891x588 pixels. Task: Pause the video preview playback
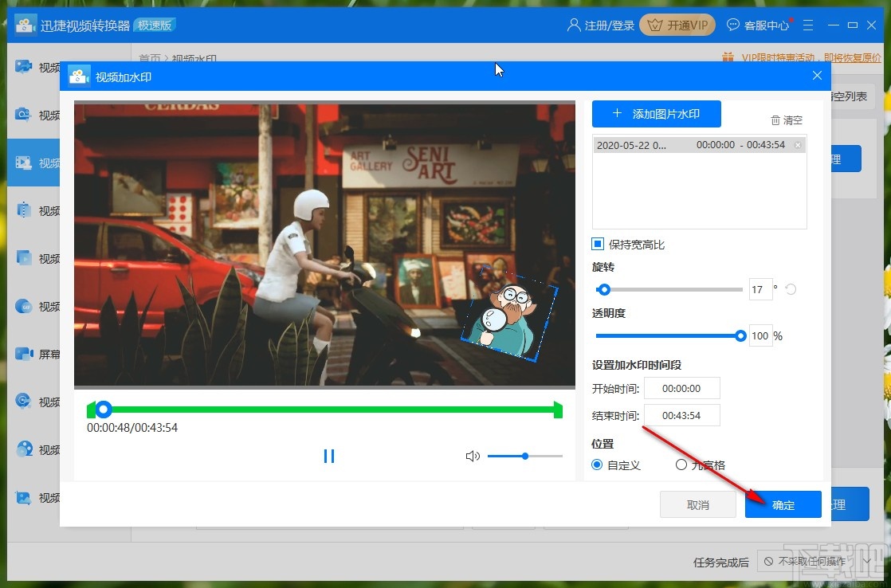pyautogui.click(x=328, y=456)
